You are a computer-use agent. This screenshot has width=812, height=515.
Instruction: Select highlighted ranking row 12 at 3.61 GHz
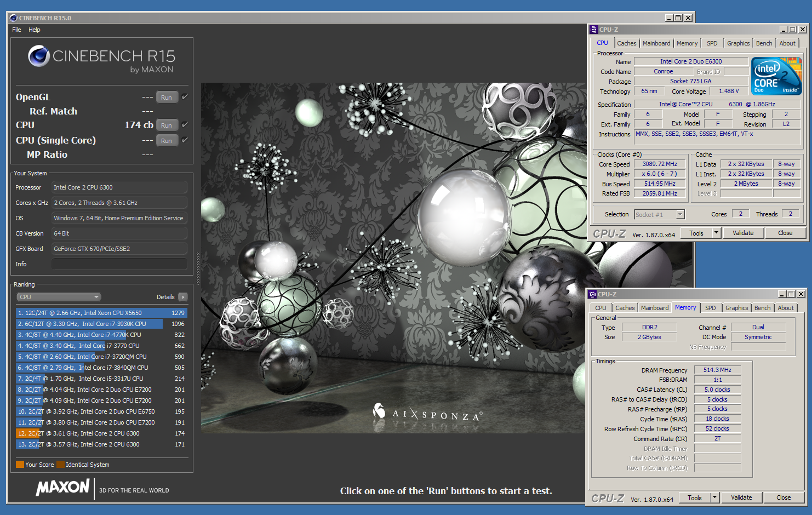[101, 433]
